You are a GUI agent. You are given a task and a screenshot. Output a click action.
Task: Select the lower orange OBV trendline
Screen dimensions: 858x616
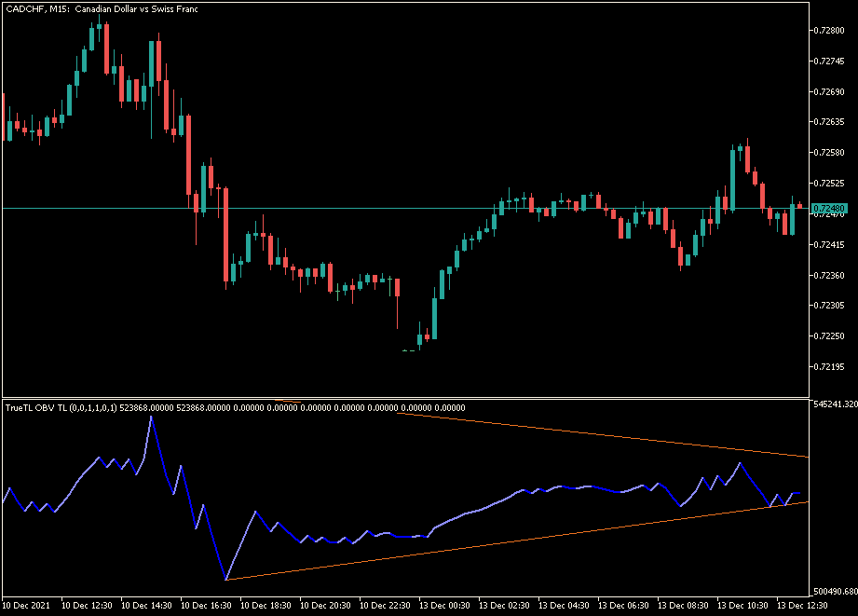[517, 541]
